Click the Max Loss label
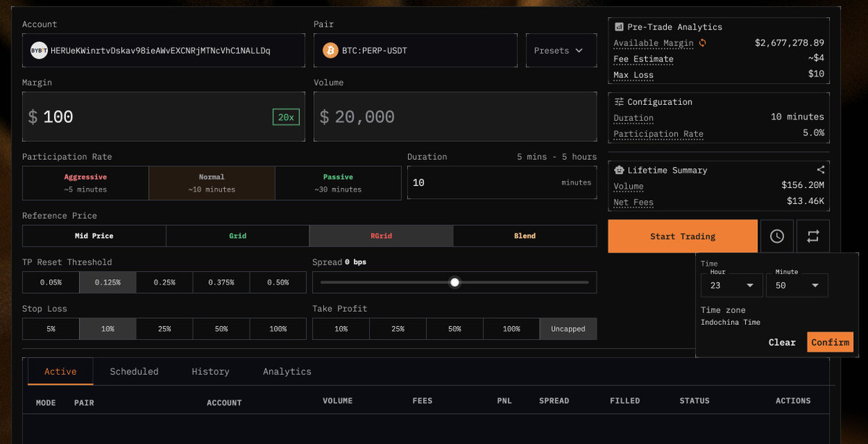 (x=634, y=75)
